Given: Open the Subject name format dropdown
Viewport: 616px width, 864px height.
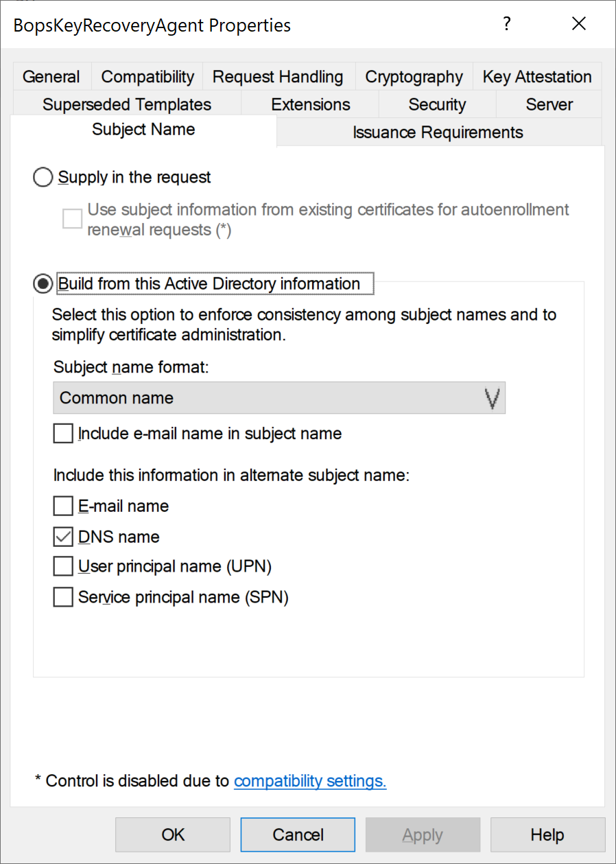Looking at the screenshot, I should coord(279,398).
